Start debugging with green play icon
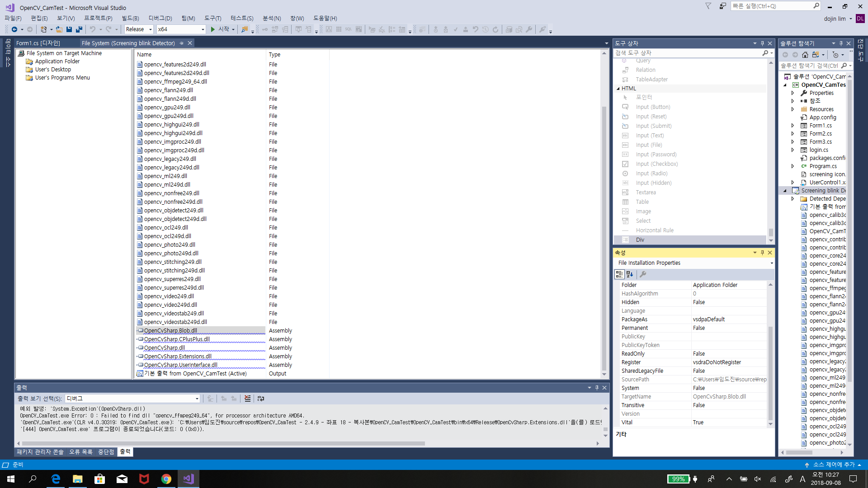 pyautogui.click(x=213, y=29)
